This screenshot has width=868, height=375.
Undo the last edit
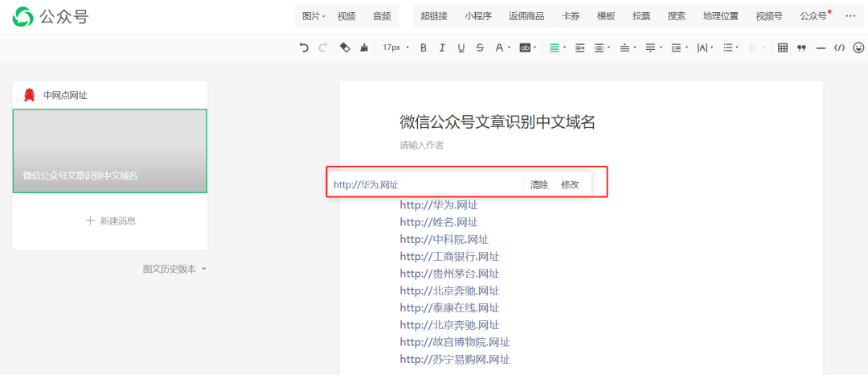coord(304,47)
